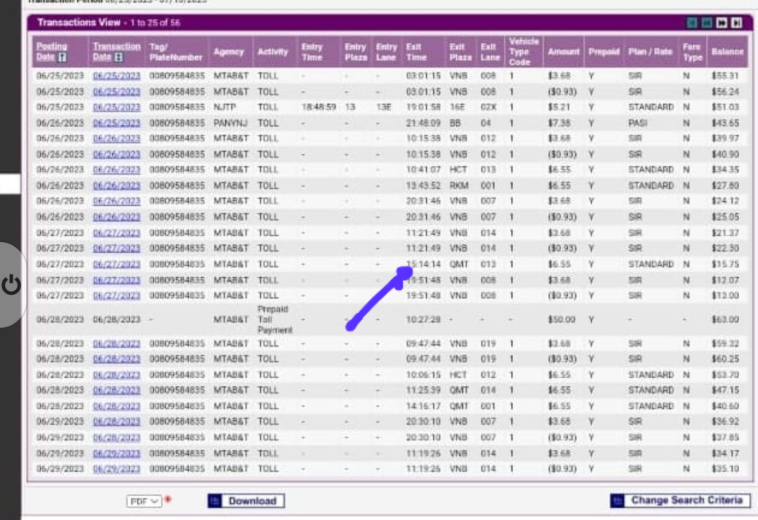The height and width of the screenshot is (520, 758).
Task: Click the icon on the Download button
Action: [x=215, y=501]
